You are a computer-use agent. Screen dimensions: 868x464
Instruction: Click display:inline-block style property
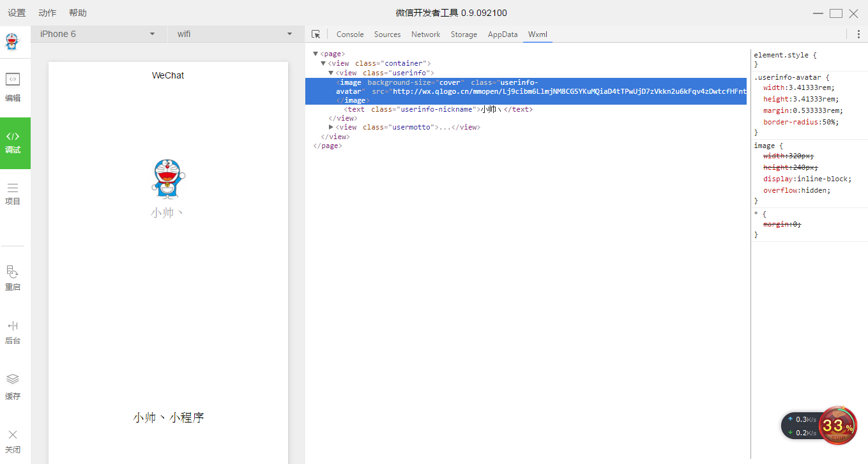(x=807, y=179)
